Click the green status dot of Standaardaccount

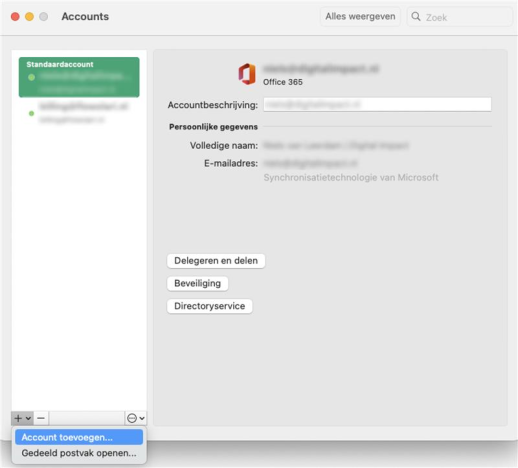coord(31,77)
